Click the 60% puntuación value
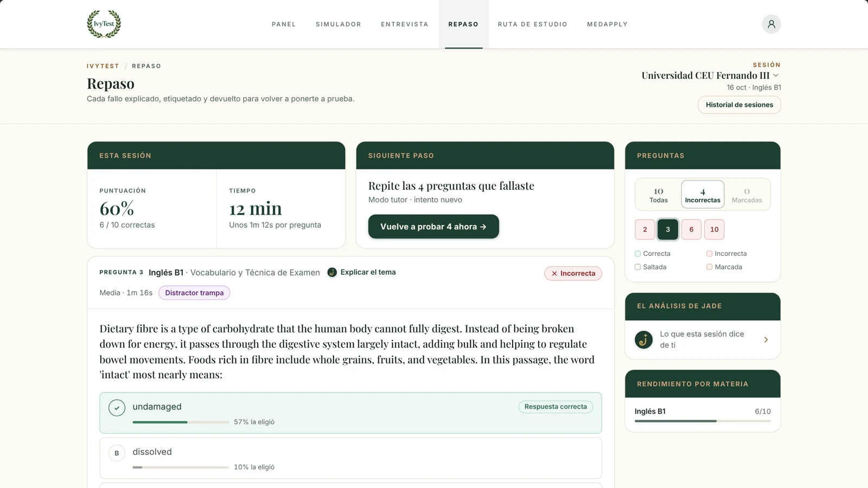This screenshot has width=868, height=488. tap(117, 209)
